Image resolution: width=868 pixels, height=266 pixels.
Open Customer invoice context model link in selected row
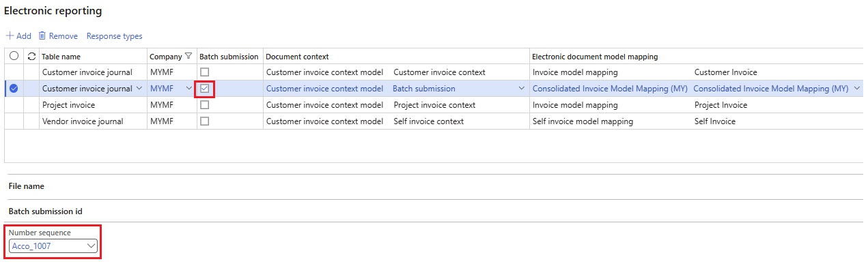coord(324,89)
